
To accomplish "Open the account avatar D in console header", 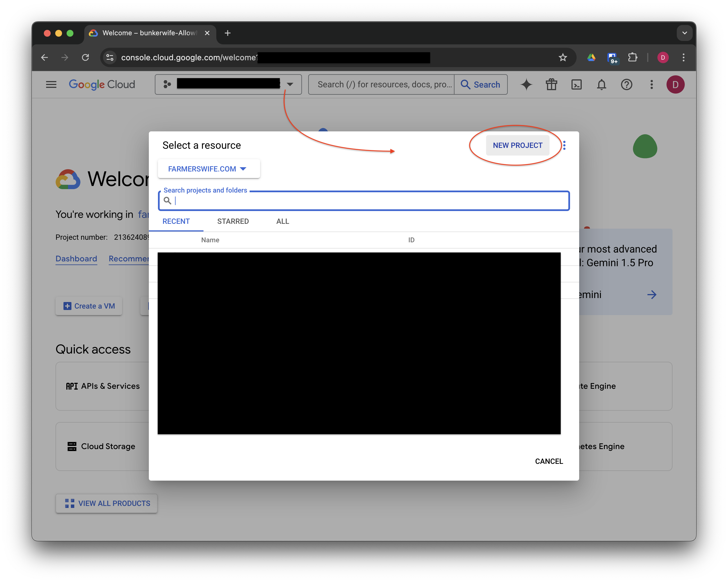I will [x=675, y=84].
